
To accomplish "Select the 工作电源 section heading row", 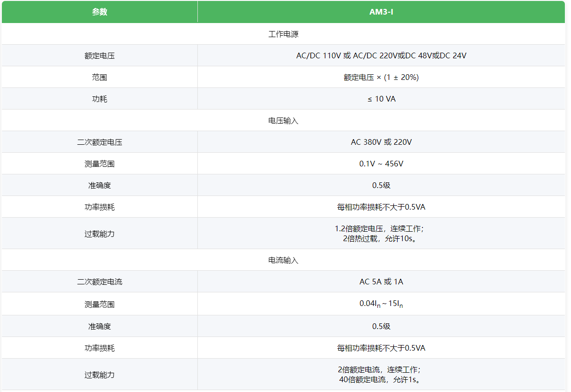I will click(x=283, y=34).
